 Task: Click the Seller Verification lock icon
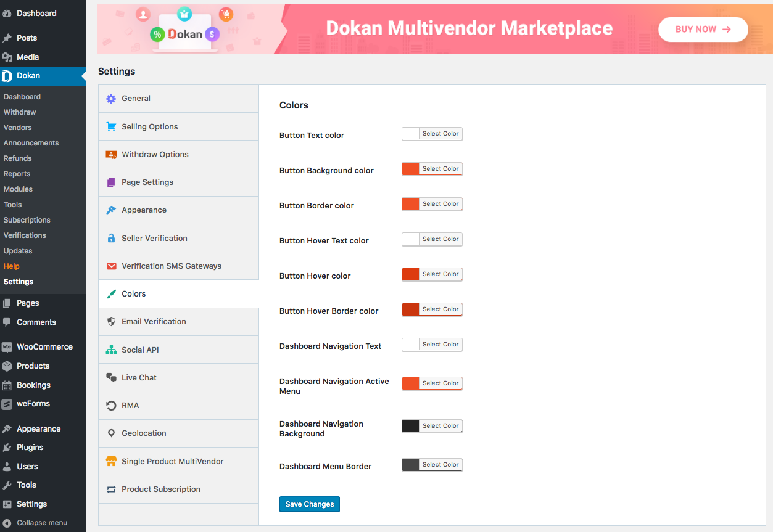point(111,239)
